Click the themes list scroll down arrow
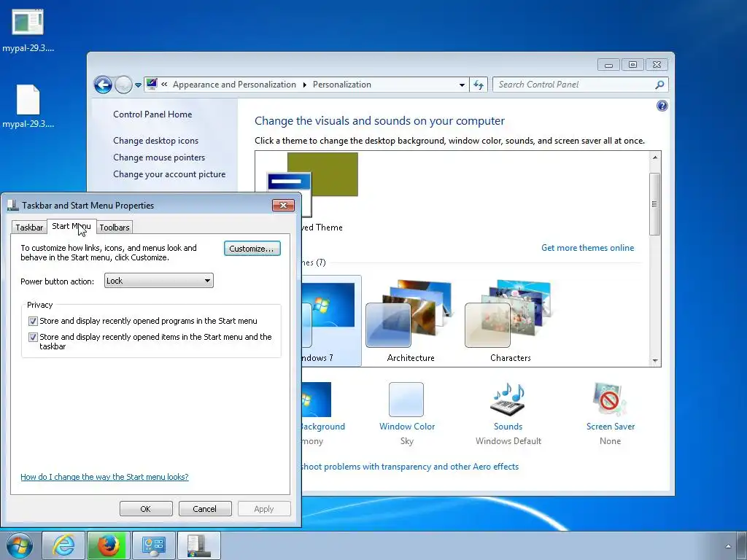 [x=655, y=361]
